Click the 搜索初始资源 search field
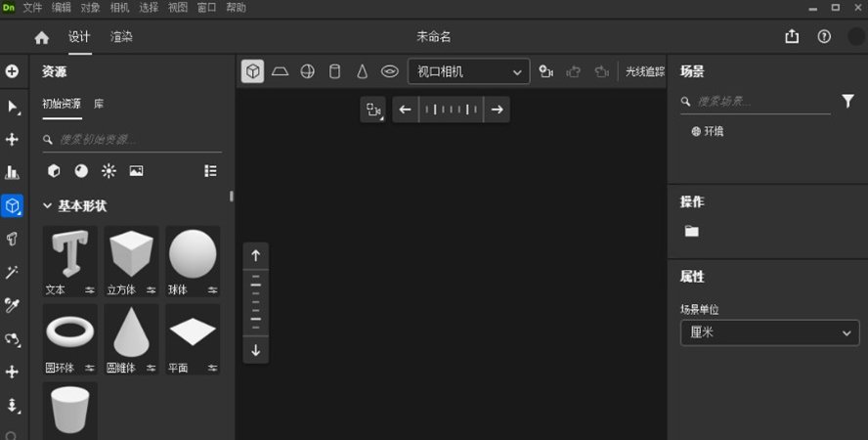 [132, 140]
